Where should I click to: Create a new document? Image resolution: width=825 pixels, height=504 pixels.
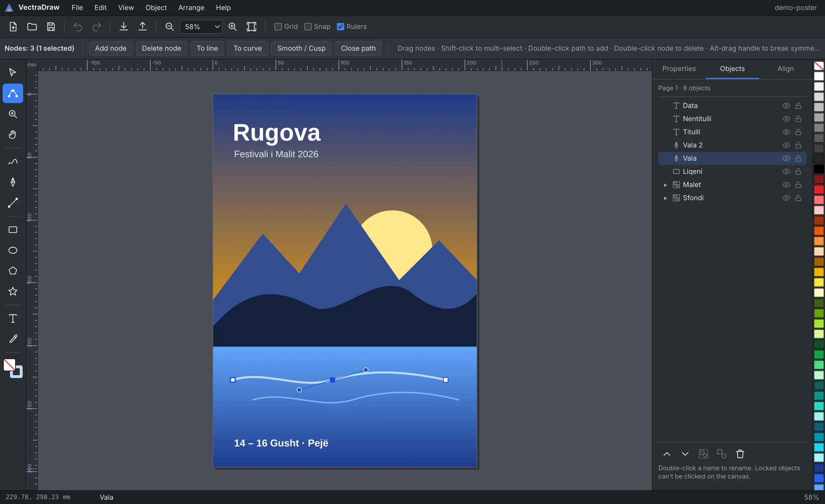click(13, 26)
